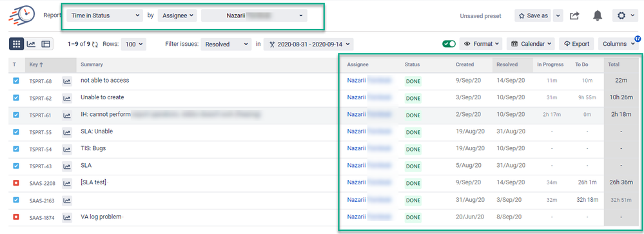Click task type icon for TSPRT-55
Screen dimensions: 644x234
coord(16,132)
